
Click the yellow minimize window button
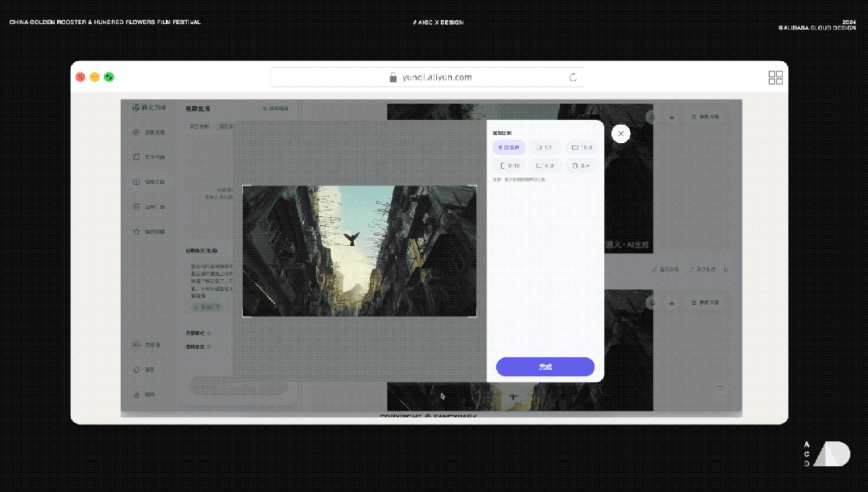95,77
